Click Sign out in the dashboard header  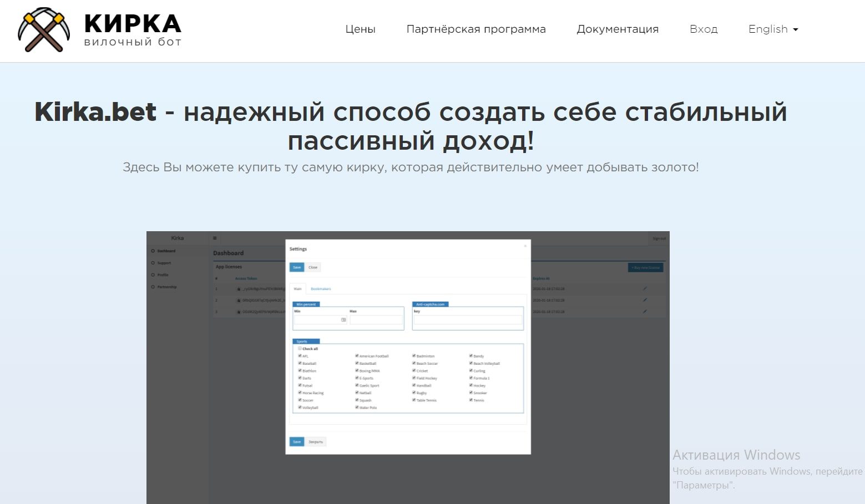coord(659,238)
